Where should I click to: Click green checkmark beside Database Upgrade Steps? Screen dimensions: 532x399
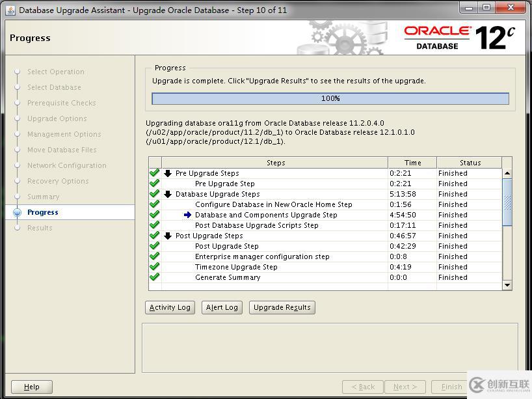pyautogui.click(x=155, y=194)
